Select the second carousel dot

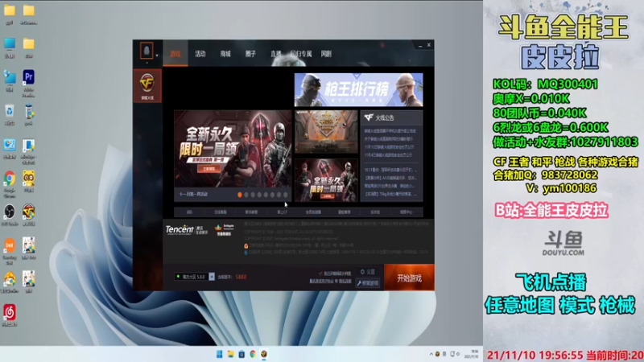(x=246, y=195)
